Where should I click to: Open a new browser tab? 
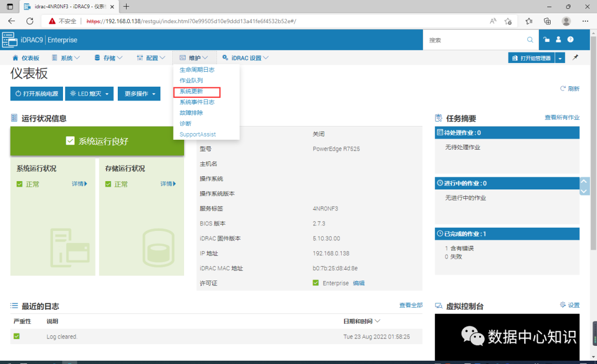click(x=127, y=7)
